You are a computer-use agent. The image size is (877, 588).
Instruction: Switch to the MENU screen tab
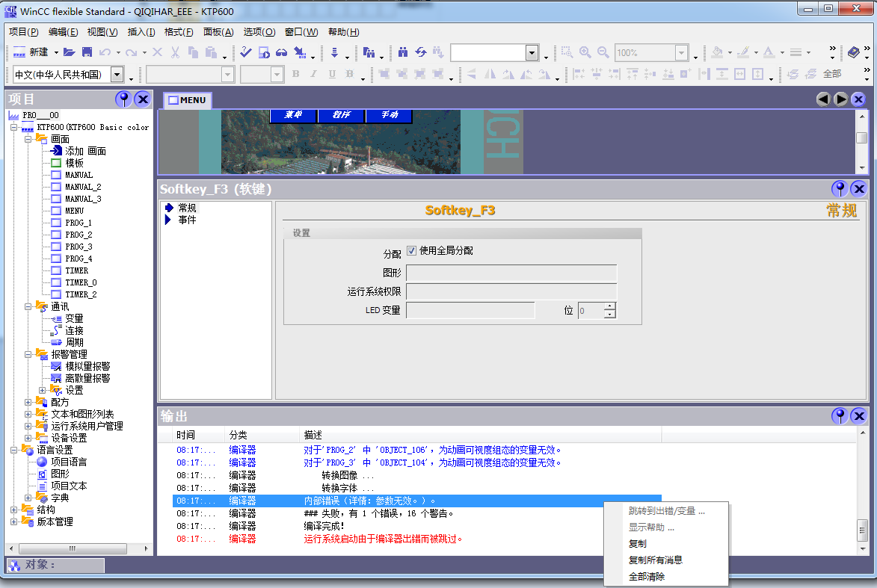[188, 100]
